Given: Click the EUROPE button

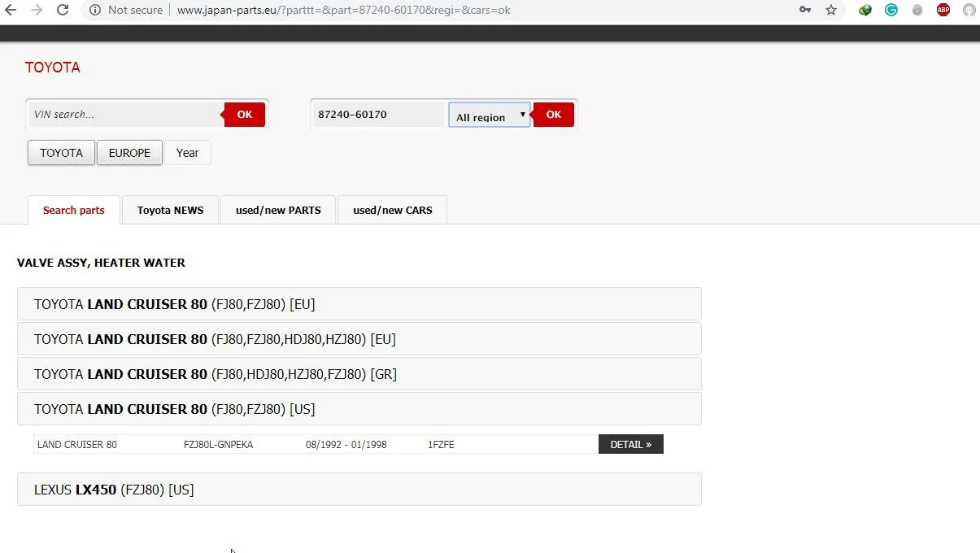Looking at the screenshot, I should (129, 153).
